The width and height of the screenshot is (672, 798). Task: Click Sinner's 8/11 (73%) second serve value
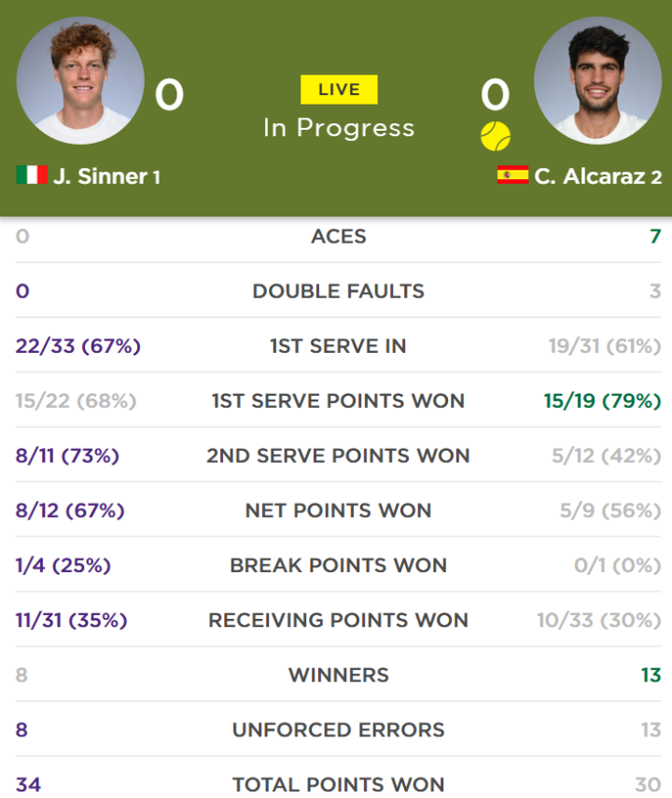coord(67,456)
